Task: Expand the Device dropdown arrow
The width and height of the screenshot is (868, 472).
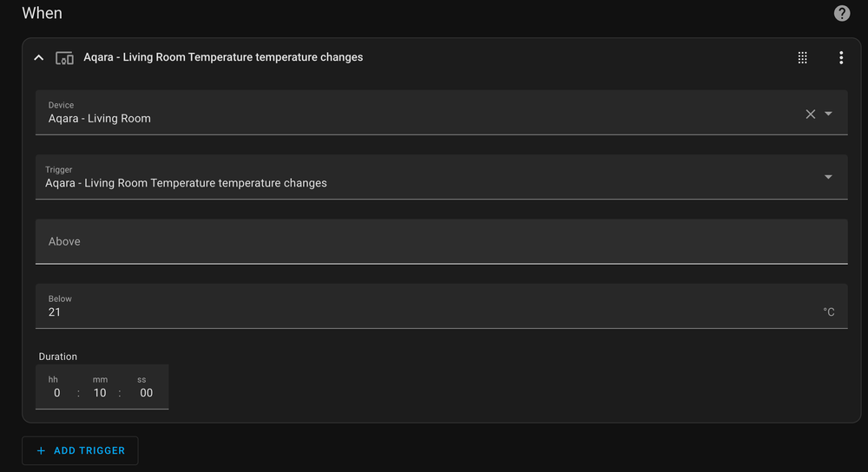Action: pos(828,114)
